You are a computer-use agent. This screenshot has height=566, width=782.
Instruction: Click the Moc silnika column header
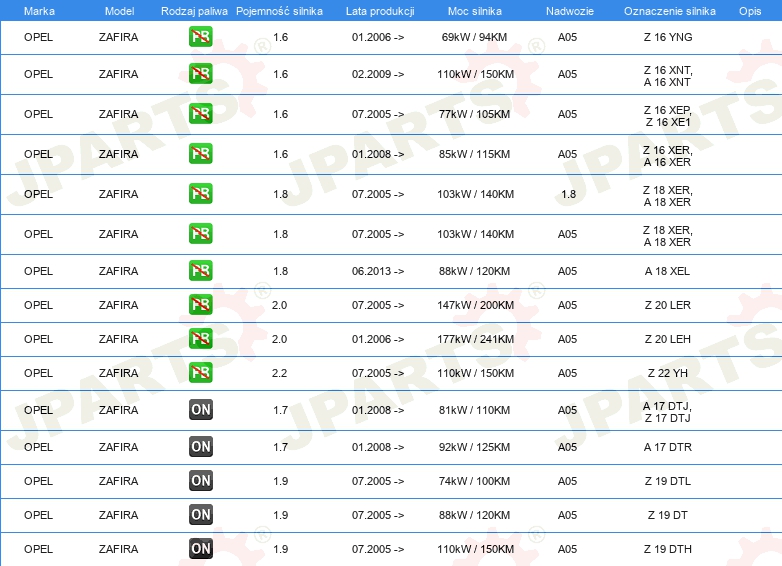pos(475,10)
